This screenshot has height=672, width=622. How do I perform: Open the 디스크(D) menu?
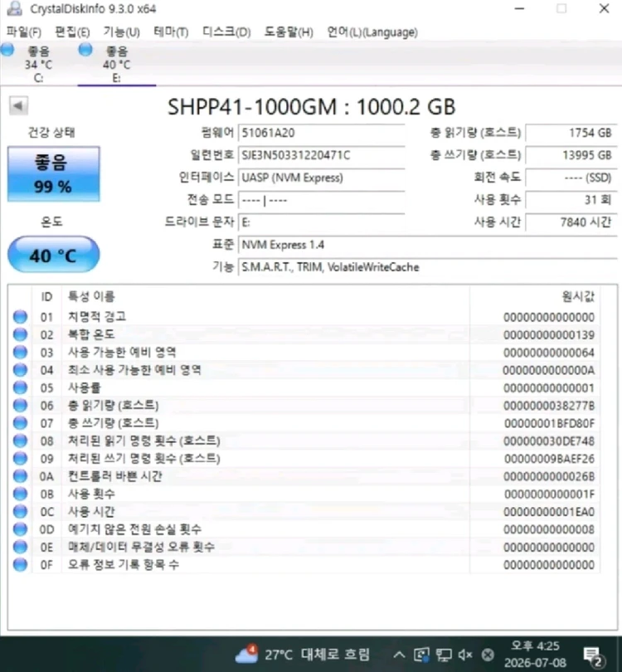point(226,32)
